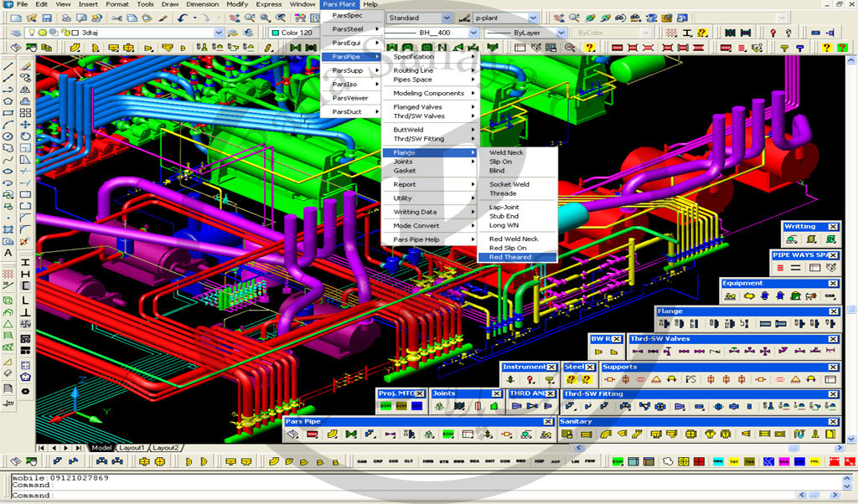Select the Pan hand tool
Screen dimensions: 858x504
(235, 18)
